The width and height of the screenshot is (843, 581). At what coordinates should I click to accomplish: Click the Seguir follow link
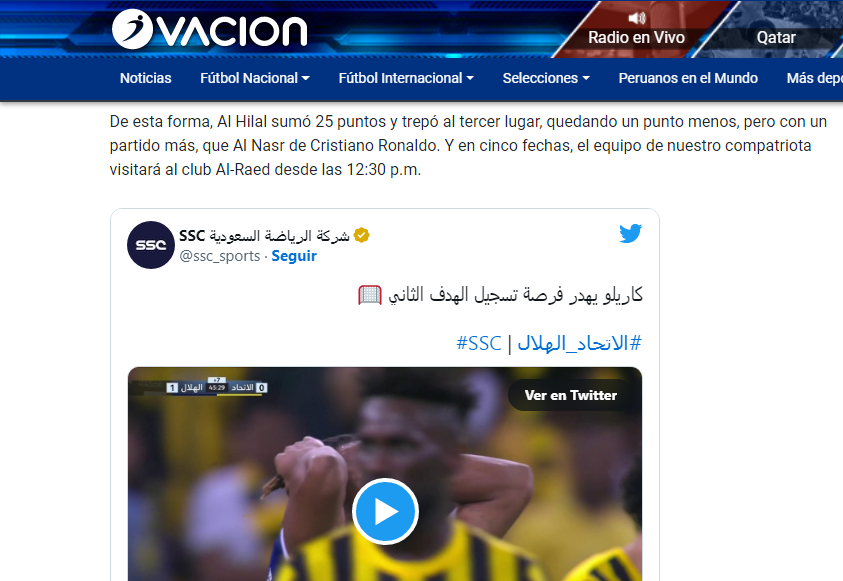coord(294,256)
